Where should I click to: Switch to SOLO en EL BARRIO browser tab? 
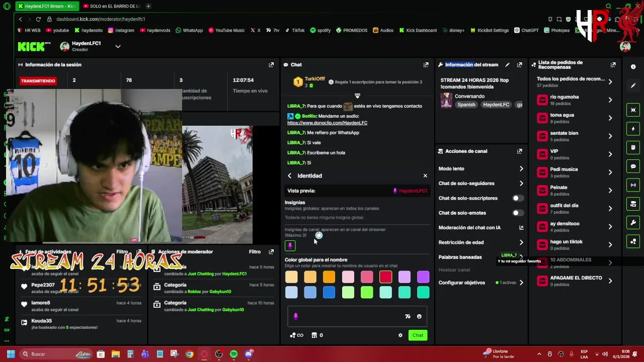[x=112, y=6]
